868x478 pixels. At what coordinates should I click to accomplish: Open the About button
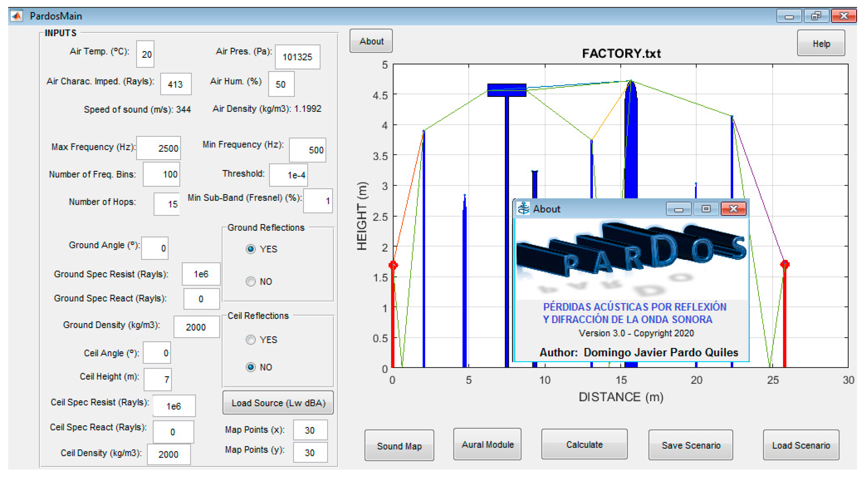point(371,41)
